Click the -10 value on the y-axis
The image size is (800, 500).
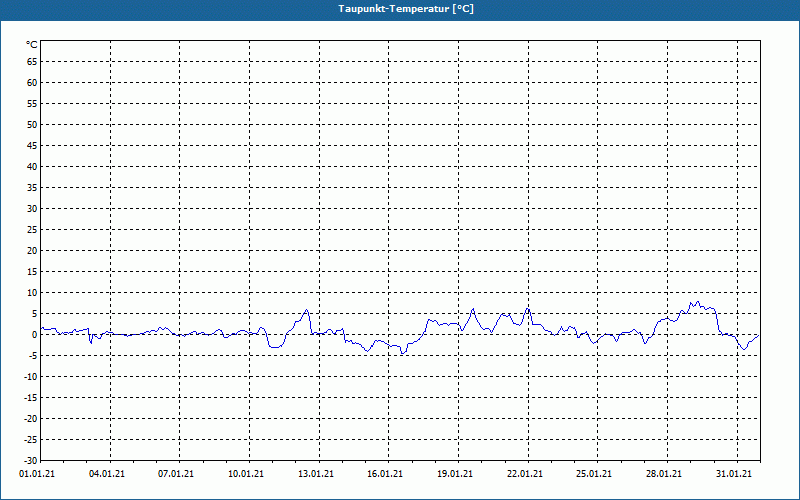[31, 377]
